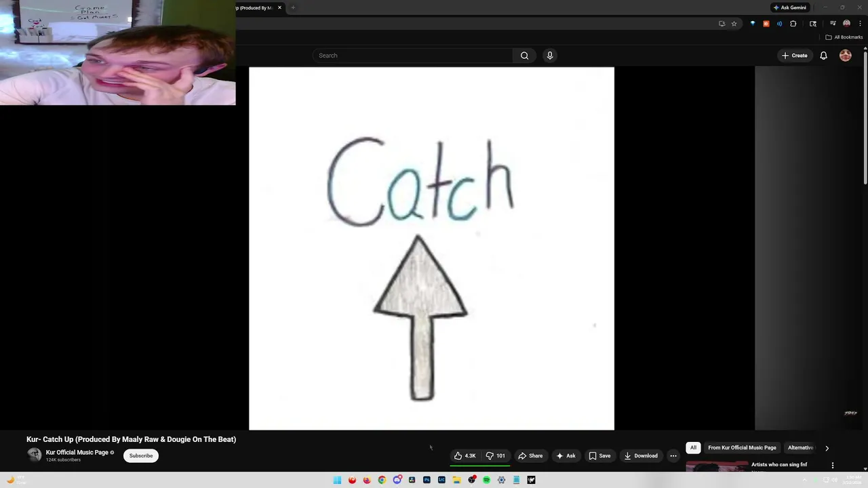This screenshot has height=488, width=868.
Task: Click the Ask button under the video
Action: point(566,455)
